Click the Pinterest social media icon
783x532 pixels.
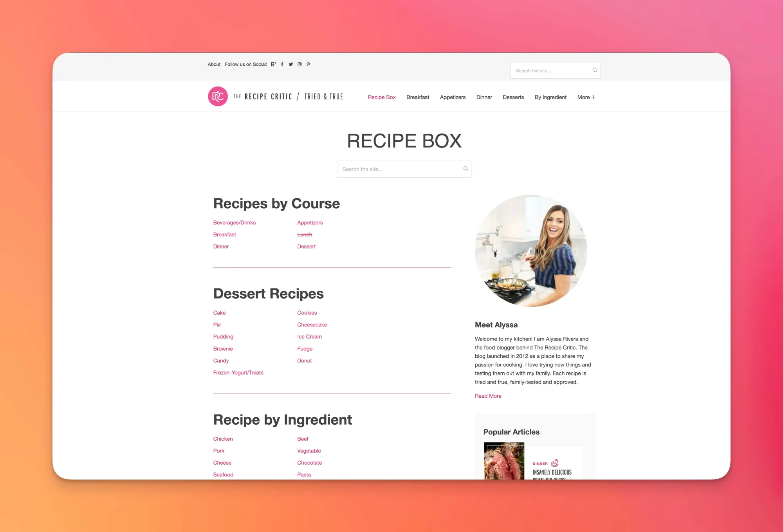tap(309, 64)
